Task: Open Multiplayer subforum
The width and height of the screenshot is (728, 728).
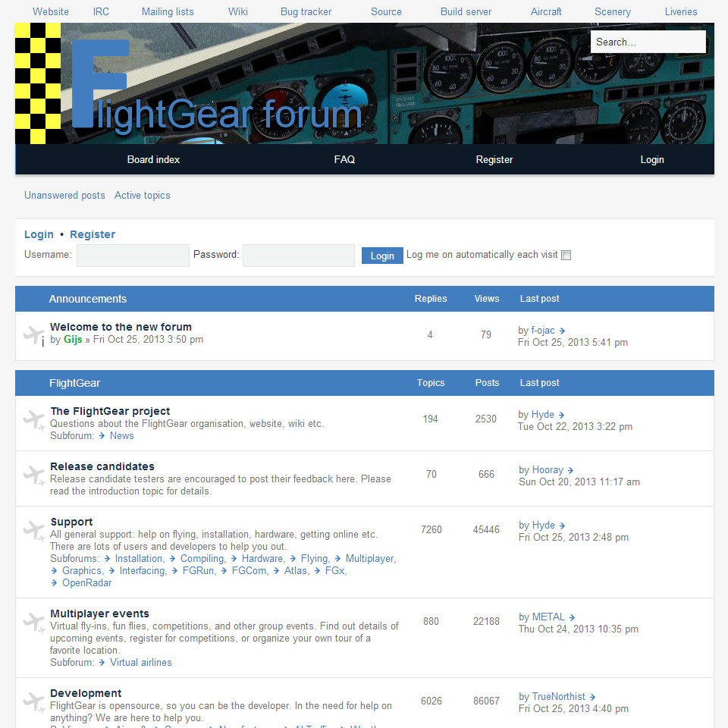Action: pos(369,559)
